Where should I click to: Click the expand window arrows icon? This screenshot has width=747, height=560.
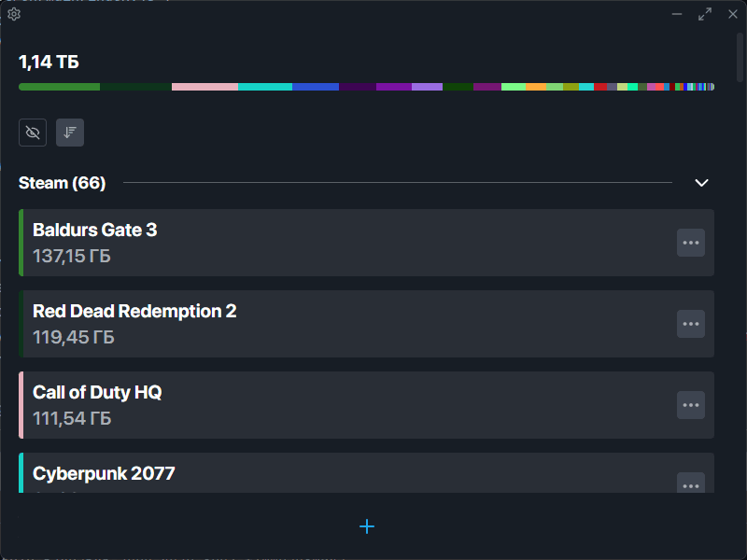[x=704, y=14]
